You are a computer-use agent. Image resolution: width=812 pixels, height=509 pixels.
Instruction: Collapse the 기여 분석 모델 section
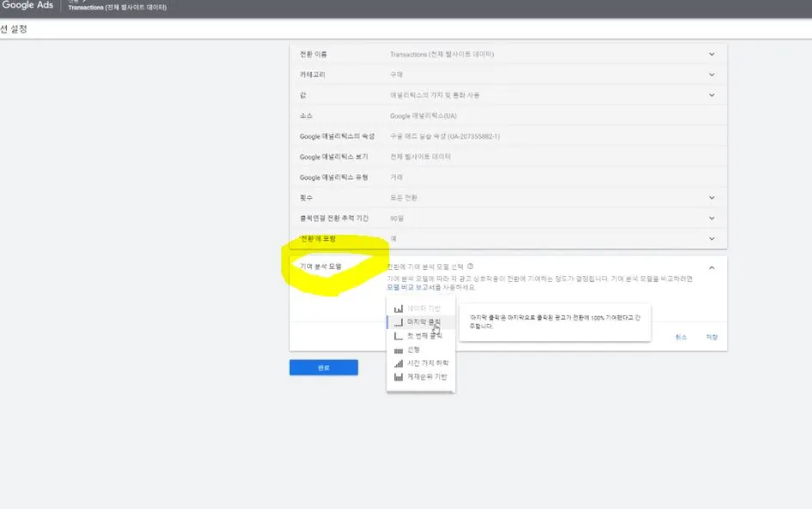click(x=713, y=266)
